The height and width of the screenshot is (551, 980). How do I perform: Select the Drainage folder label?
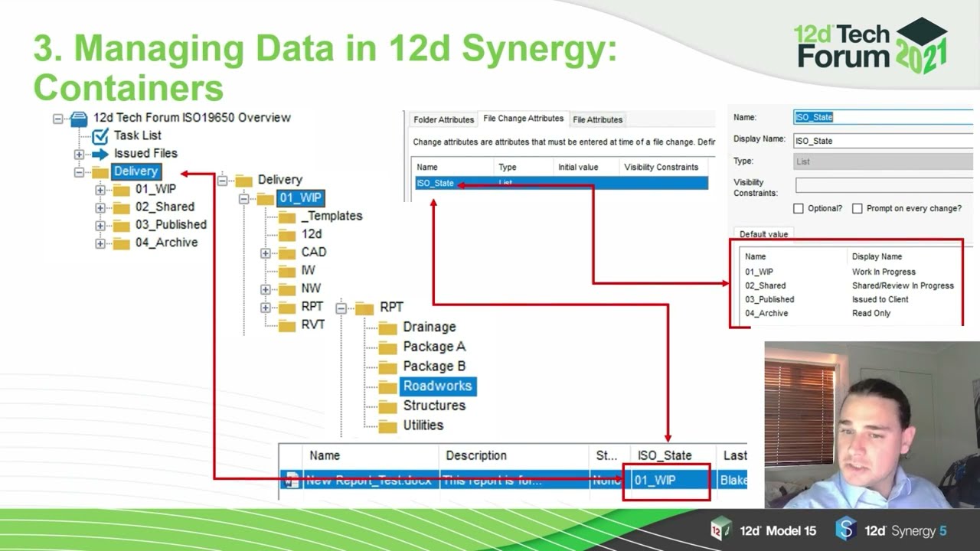tap(430, 328)
